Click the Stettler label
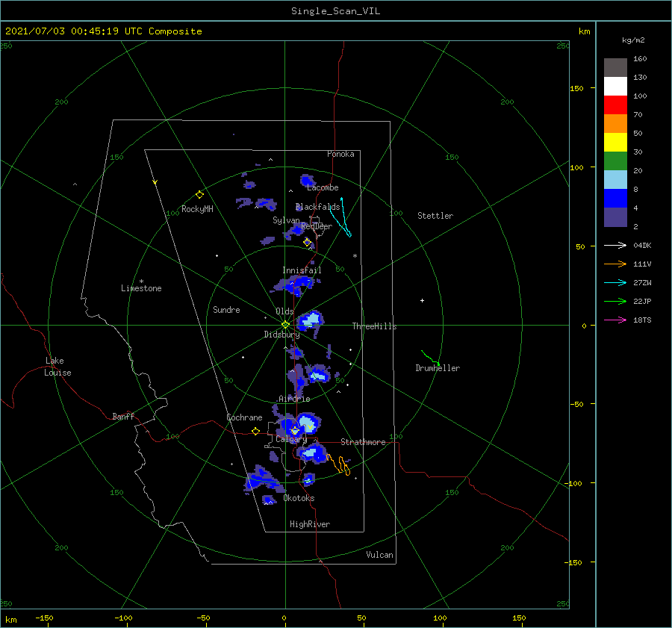This screenshot has height=628, width=672. tap(435, 216)
